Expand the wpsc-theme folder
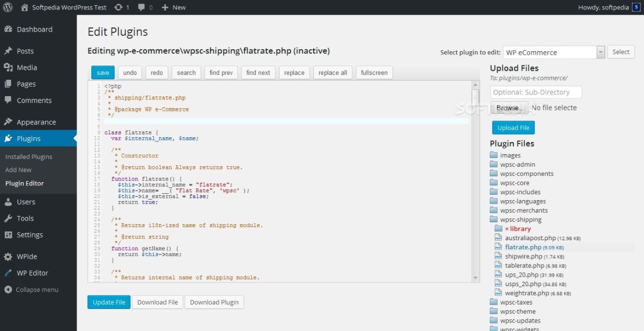 [512, 311]
